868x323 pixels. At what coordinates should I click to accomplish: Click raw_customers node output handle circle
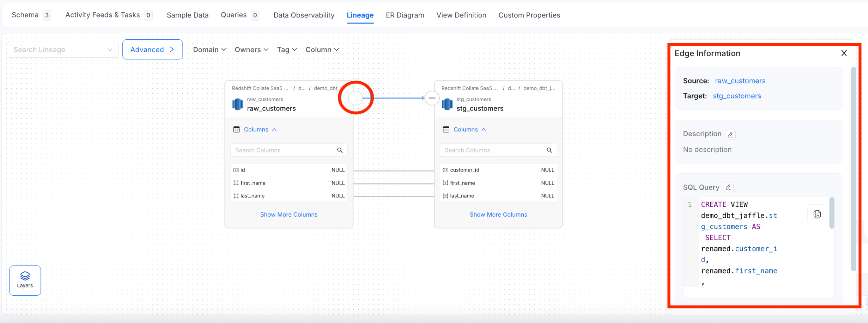click(355, 98)
